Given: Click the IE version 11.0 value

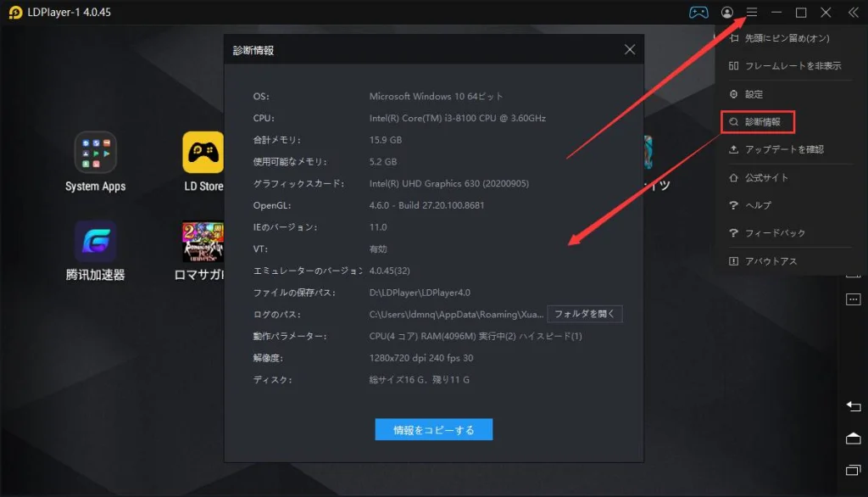Looking at the screenshot, I should [x=378, y=227].
